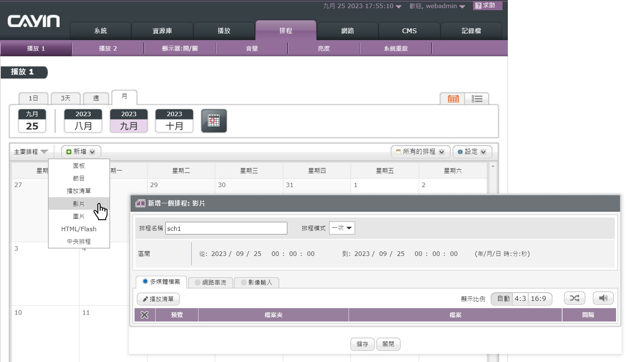Toggle the speaker audio icon
644x362 pixels.
(603, 298)
